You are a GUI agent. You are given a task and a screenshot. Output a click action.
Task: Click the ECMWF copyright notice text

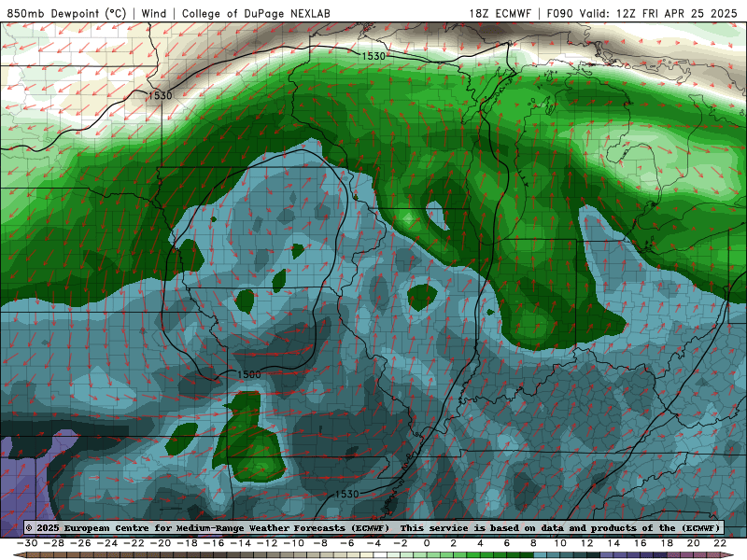click(373, 527)
